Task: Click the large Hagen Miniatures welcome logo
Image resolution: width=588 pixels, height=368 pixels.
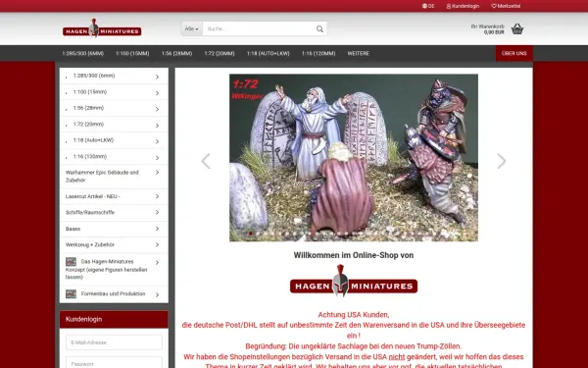Action: (x=354, y=282)
